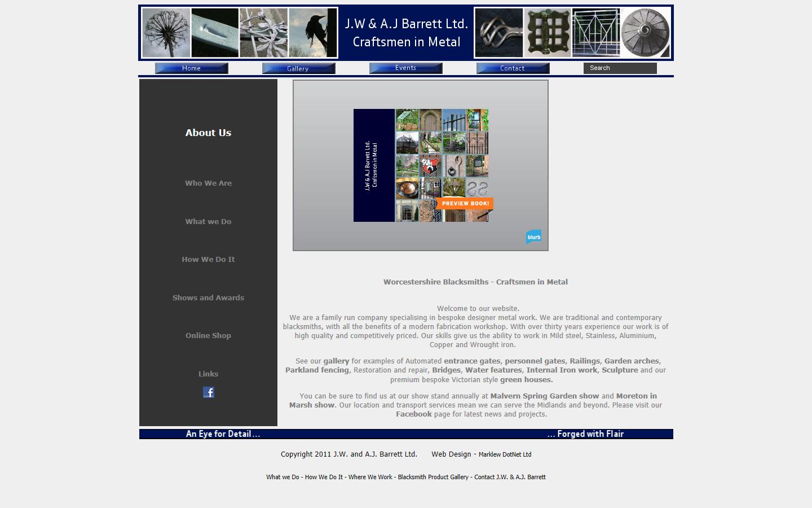
Task: Open the Who We Are page
Action: 208,183
